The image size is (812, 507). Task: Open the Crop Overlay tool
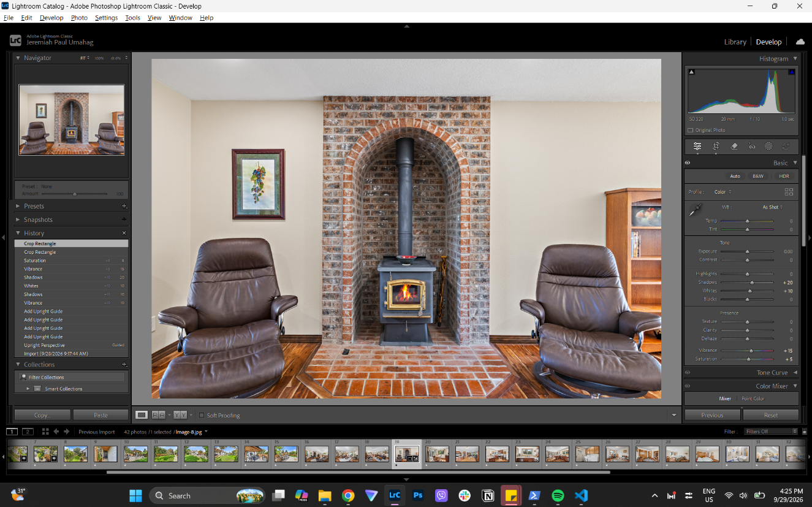(x=716, y=146)
